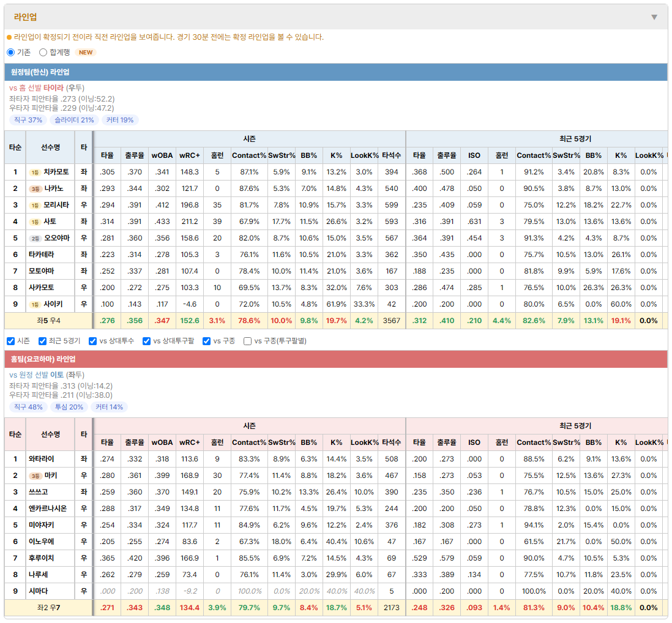The image size is (672, 623).
Task: Click the 3루 badge next to 마키
Action: pos(35,476)
